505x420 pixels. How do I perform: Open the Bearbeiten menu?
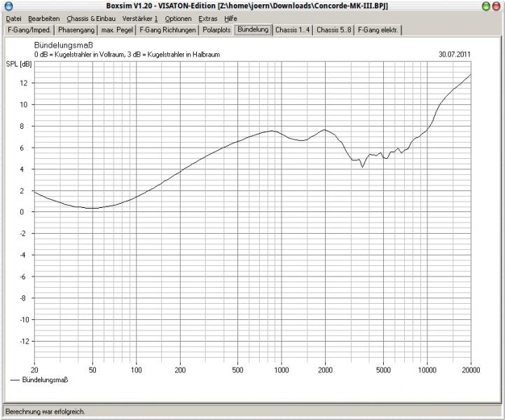[44, 19]
